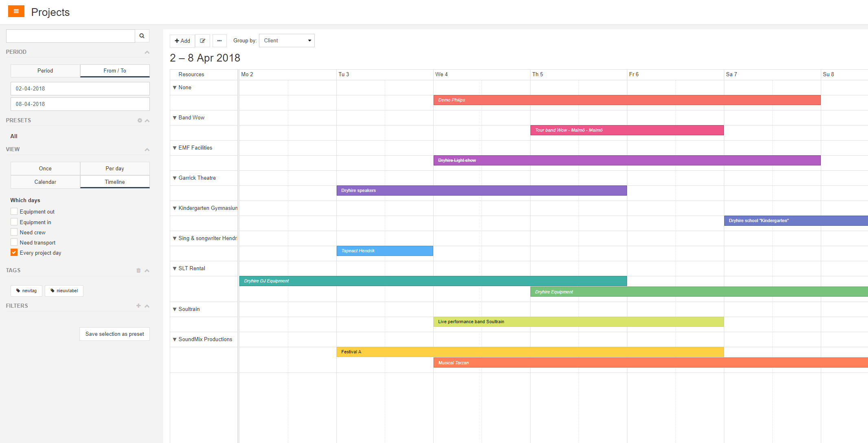This screenshot has height=443, width=868.
Task: Disable the Every project day checkbox
Action: (x=14, y=252)
